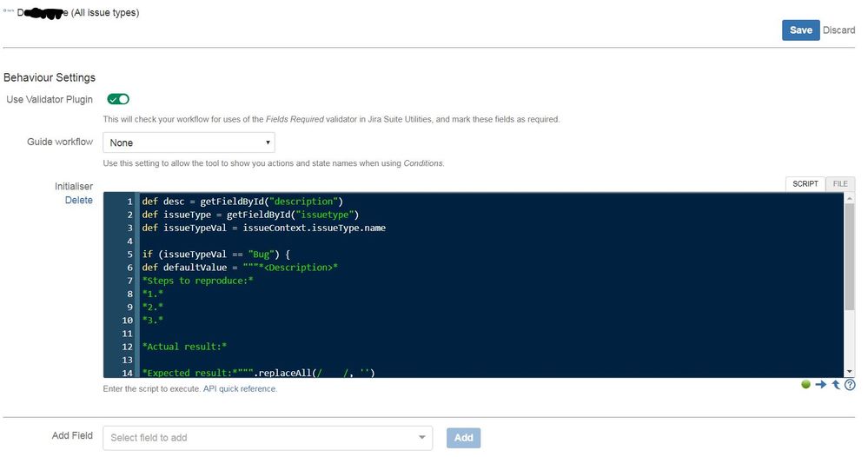Screen dimensions: 868x457
Task: Click the script editor scroll up arrow
Action: tap(849, 198)
